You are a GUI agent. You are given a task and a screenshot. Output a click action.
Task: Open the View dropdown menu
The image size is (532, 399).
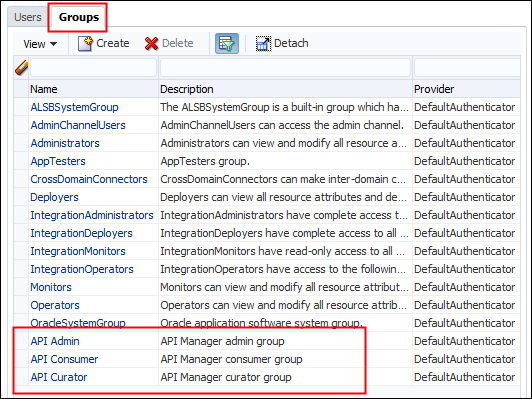pyautogui.click(x=40, y=44)
